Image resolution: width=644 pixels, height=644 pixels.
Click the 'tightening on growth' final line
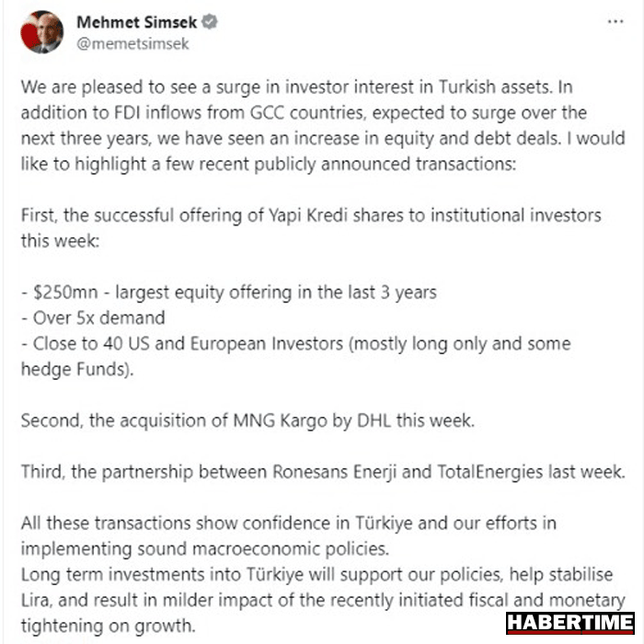click(x=108, y=626)
